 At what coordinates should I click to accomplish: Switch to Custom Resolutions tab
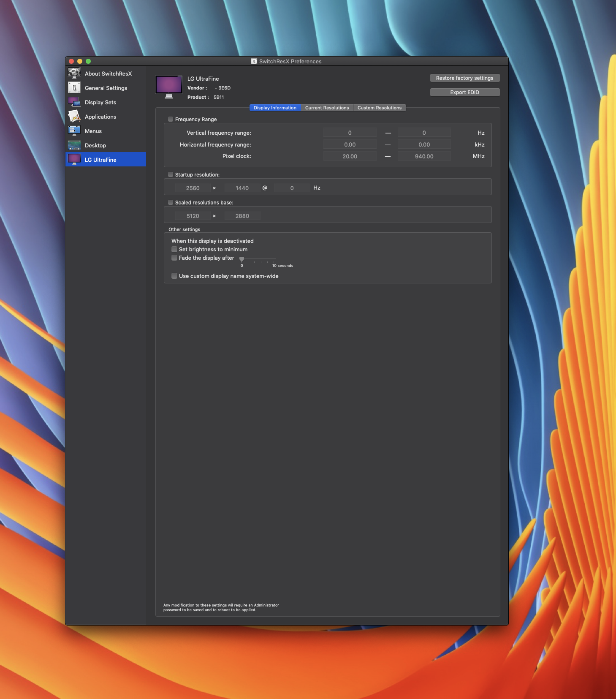click(x=380, y=108)
